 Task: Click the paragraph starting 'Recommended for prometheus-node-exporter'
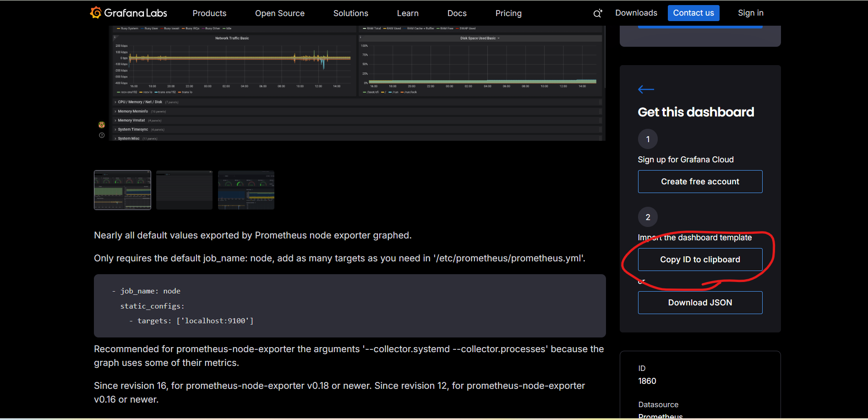coord(349,356)
